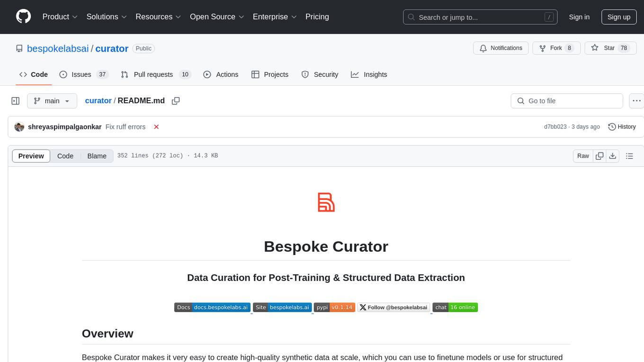
Task: Switch to Blame view
Action: 97,156
